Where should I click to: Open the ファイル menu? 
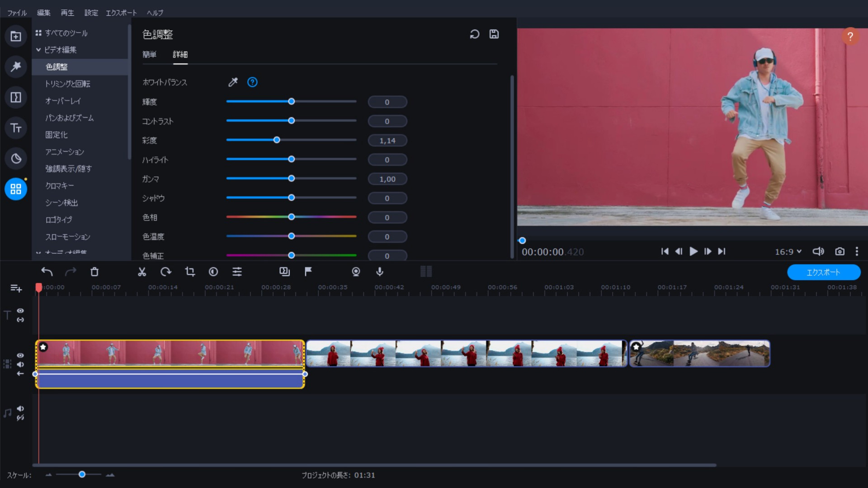(17, 13)
